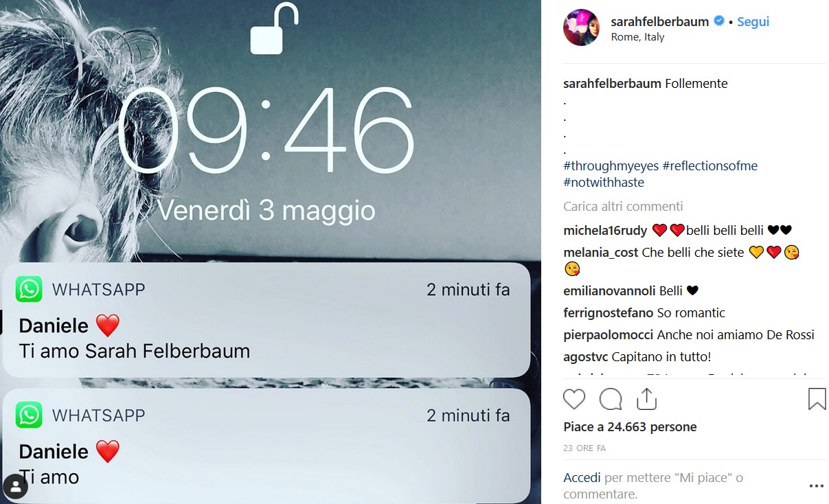Load more comments via Carica altri commenti
The image size is (829, 504).
(623, 206)
